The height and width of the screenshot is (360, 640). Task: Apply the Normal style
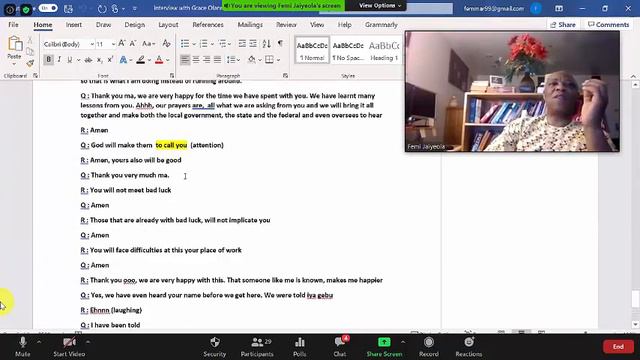pos(312,51)
